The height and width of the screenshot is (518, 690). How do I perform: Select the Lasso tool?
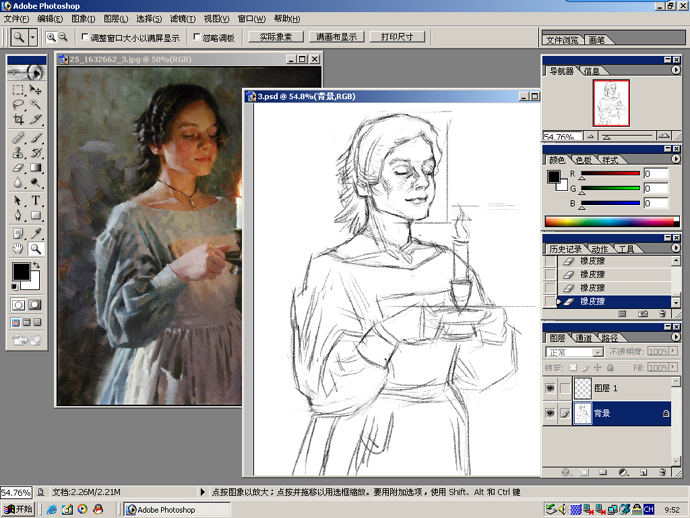pos(18,104)
